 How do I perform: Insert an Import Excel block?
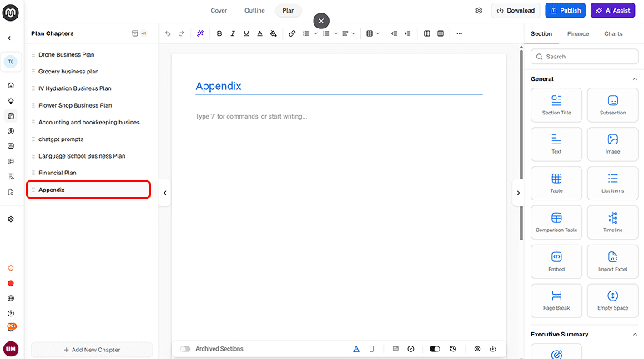click(613, 261)
